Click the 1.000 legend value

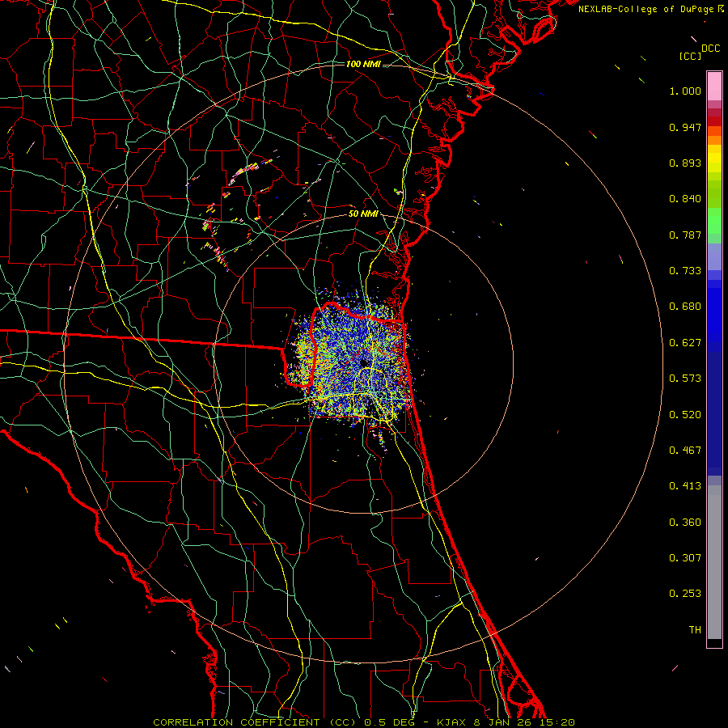[x=685, y=91]
